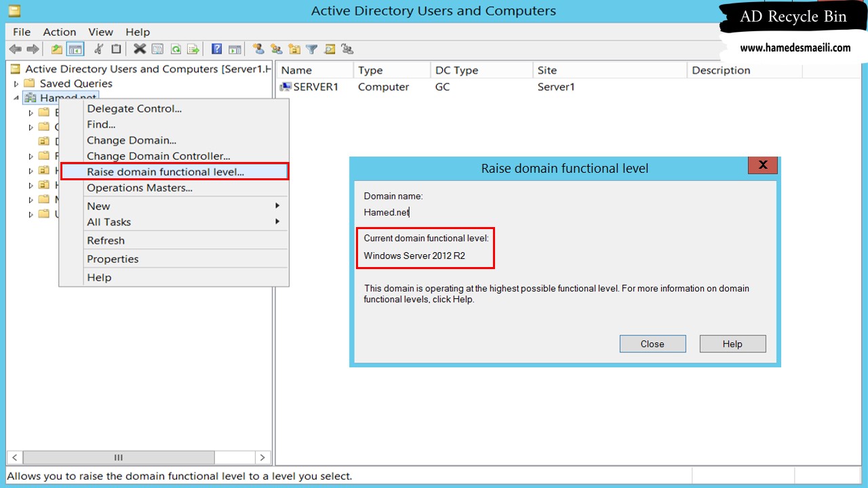Click the SERVER1 computer icon in the list
This screenshot has height=488, width=868.
(x=285, y=87)
